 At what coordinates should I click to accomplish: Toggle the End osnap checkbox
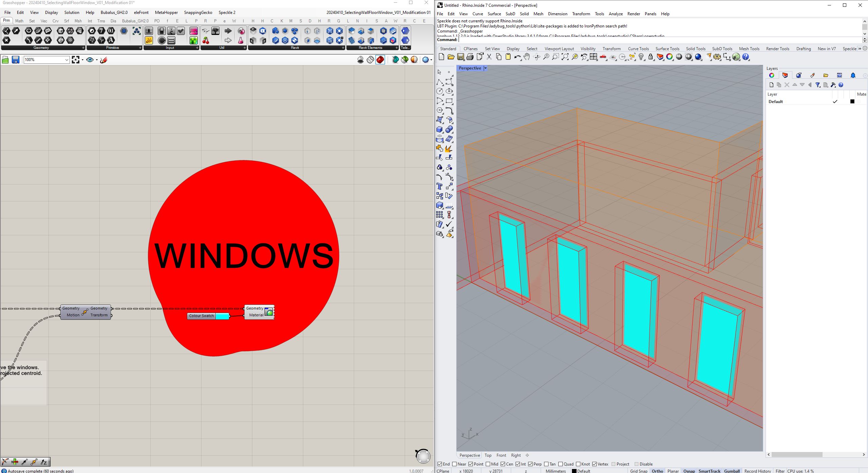[440, 464]
